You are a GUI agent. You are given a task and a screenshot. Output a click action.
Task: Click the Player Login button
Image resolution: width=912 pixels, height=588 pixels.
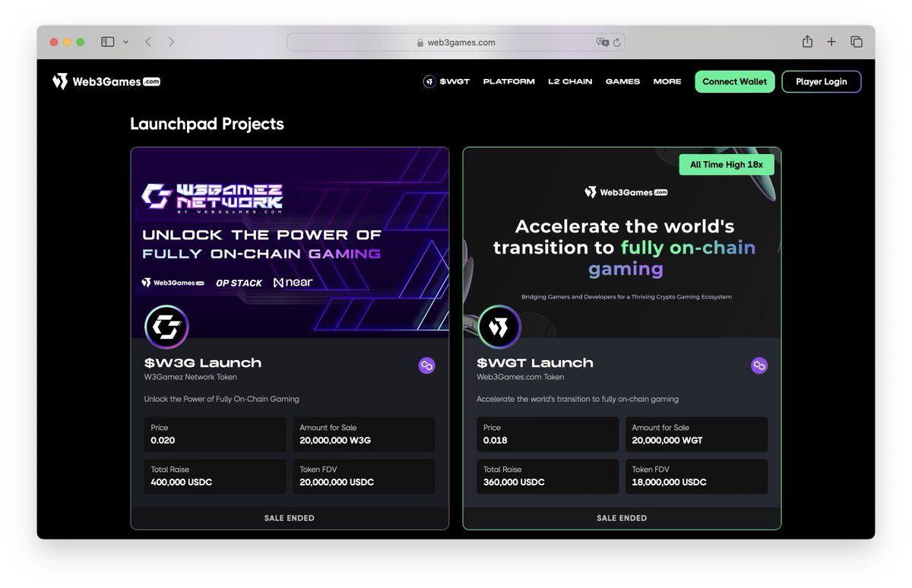coord(822,81)
